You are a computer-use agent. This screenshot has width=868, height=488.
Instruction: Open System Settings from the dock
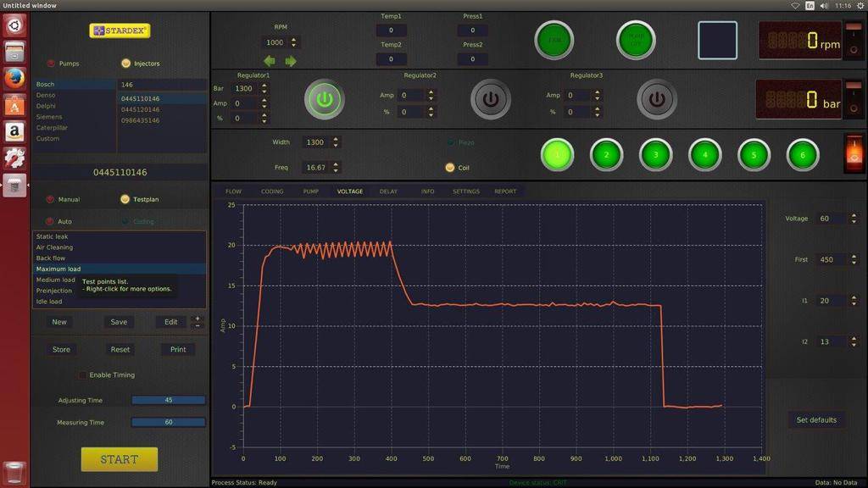[x=15, y=158]
